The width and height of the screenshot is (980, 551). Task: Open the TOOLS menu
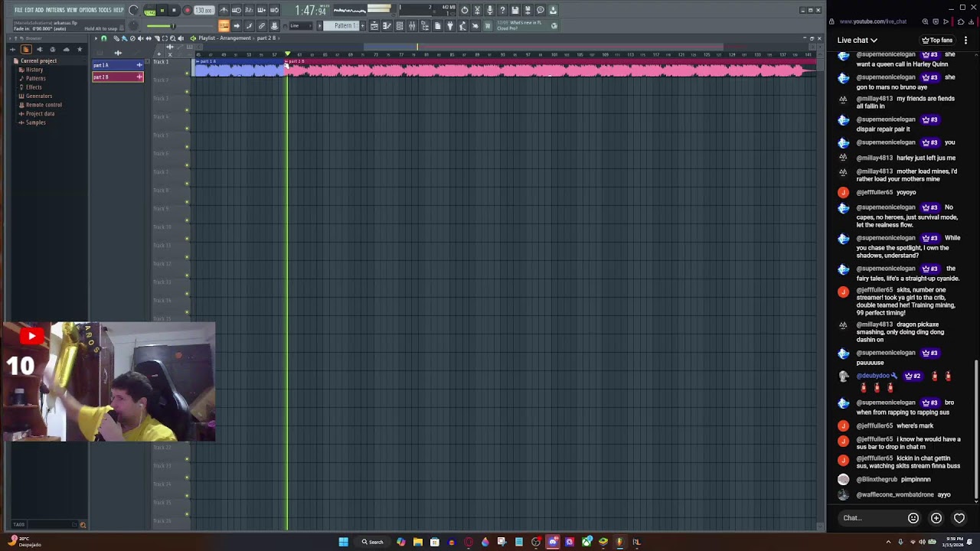pos(105,10)
